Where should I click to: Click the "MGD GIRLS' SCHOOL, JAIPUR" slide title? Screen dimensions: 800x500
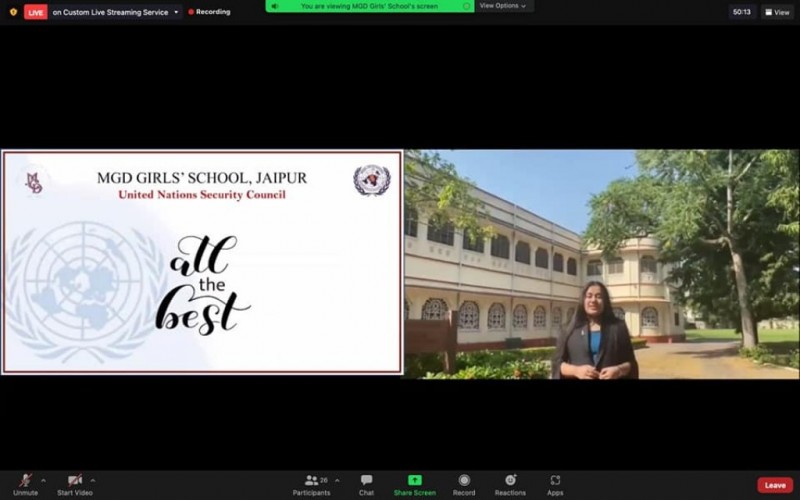[x=202, y=178]
